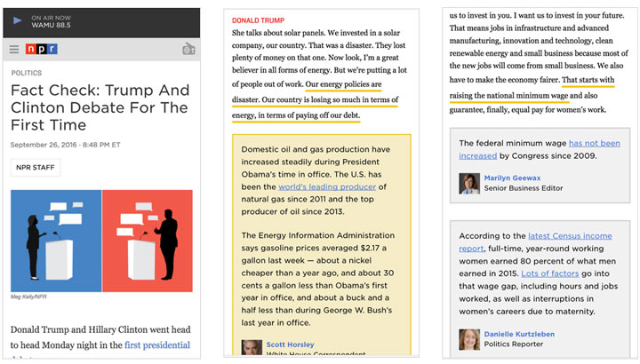640x364 pixels.
Task: Click Scott Horsley's profile photo
Action: (x=252, y=347)
